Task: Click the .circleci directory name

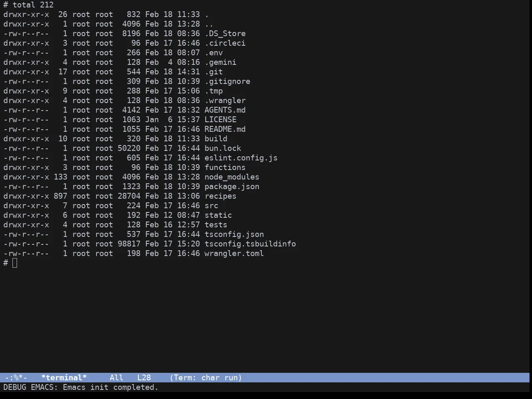Action: point(225,43)
